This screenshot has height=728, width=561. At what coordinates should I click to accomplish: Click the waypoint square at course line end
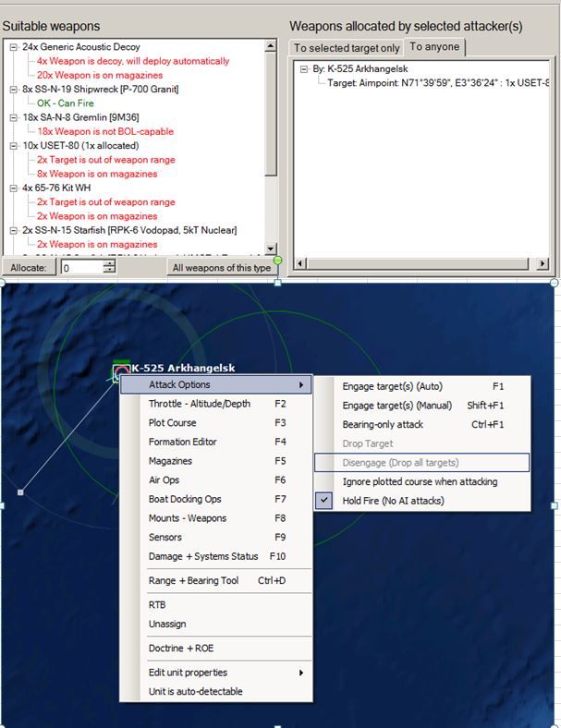(x=20, y=492)
